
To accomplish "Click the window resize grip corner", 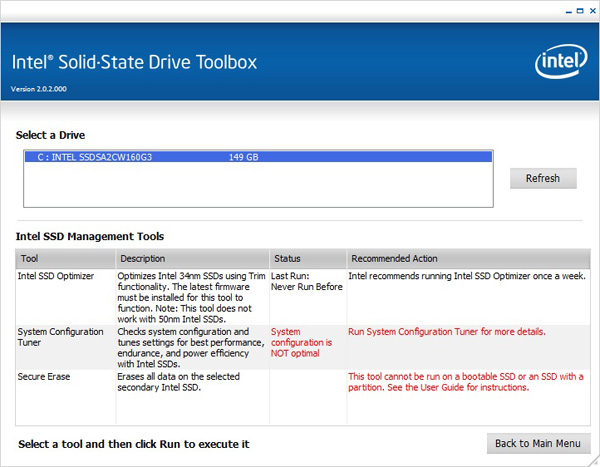I will 595,461.
